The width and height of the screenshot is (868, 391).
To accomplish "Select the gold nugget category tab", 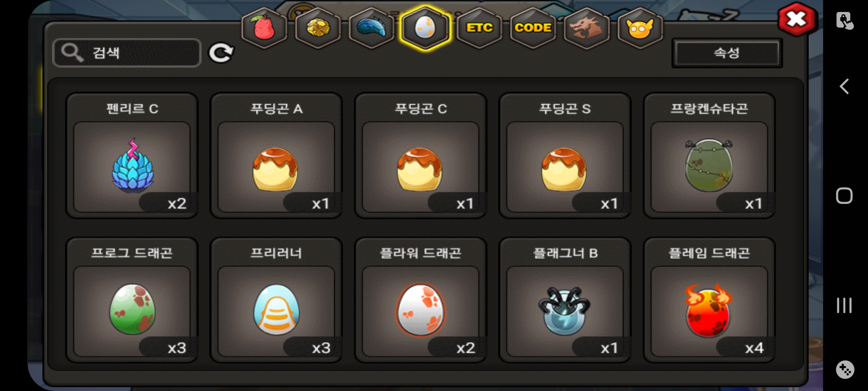I will point(318,28).
